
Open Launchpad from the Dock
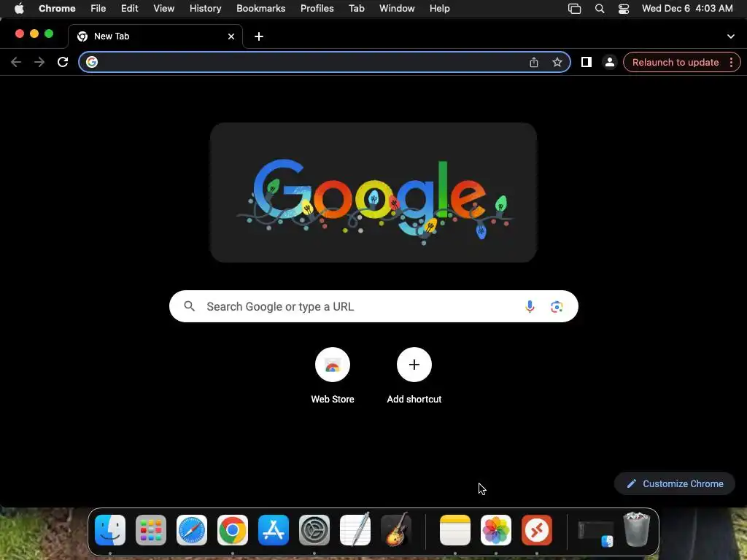(151, 530)
